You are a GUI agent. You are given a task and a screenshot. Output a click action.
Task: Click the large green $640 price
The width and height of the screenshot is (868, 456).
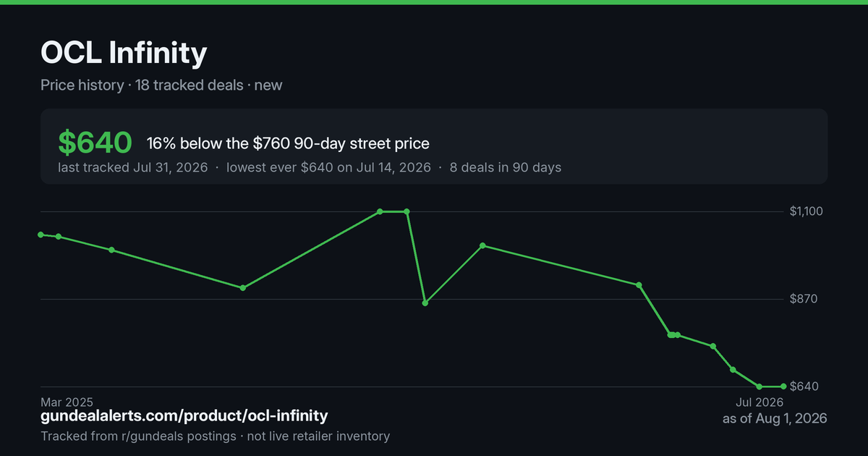(x=95, y=143)
